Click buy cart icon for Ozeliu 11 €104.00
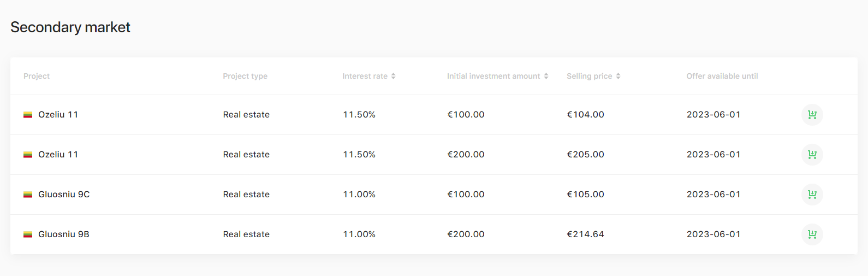Viewport: 868px width, 276px height. [x=812, y=115]
